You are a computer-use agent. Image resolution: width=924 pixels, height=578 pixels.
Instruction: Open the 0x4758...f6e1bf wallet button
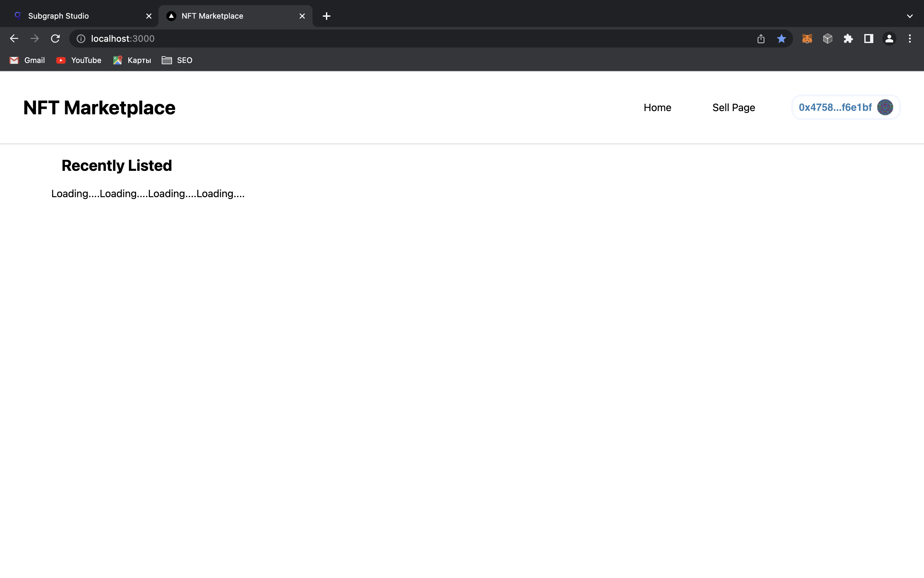[x=846, y=108]
